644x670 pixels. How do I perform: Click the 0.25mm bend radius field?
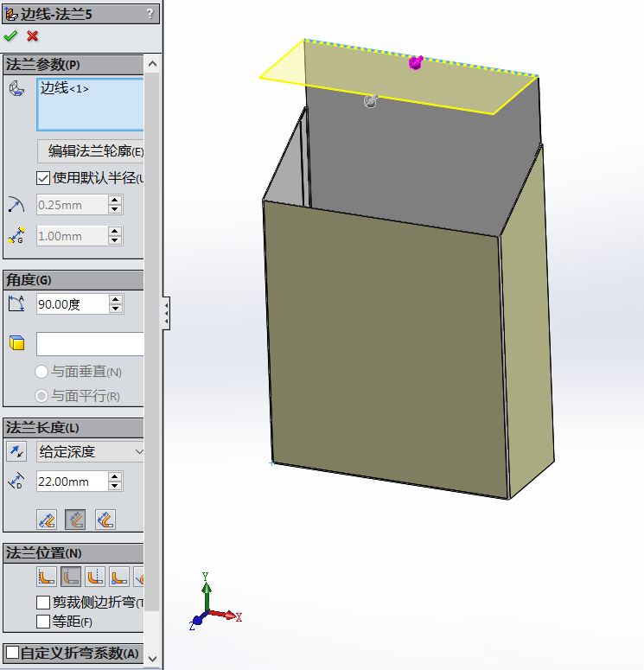pyautogui.click(x=72, y=205)
